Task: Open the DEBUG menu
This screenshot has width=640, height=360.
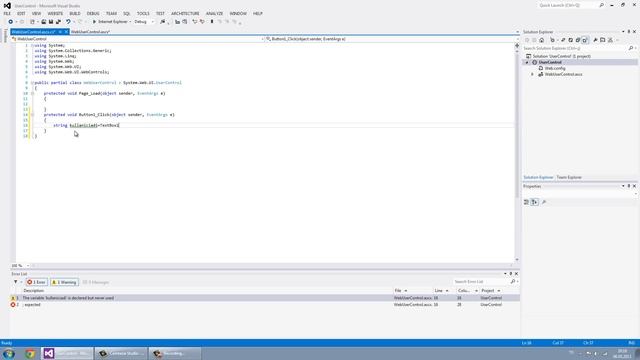Action: pos(93,13)
